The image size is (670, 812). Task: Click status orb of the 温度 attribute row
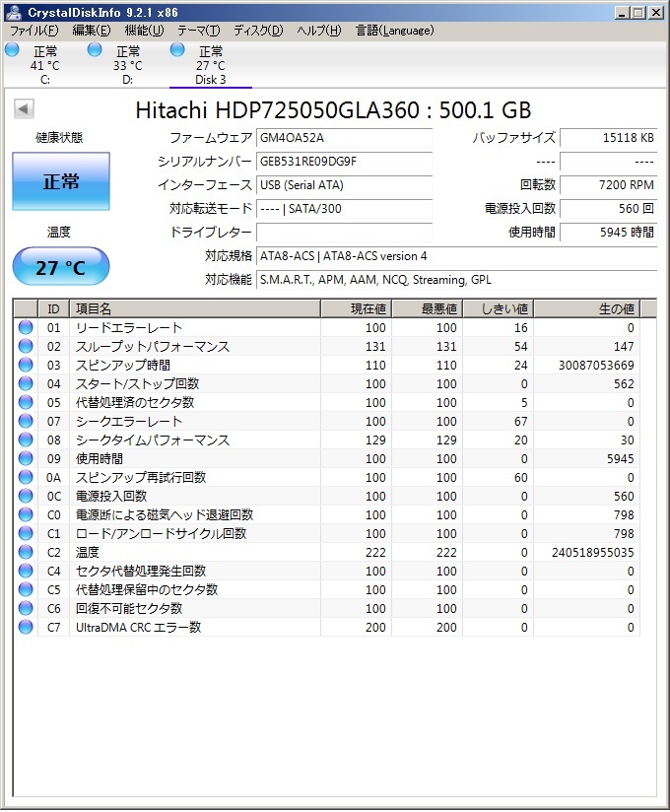pos(26,553)
